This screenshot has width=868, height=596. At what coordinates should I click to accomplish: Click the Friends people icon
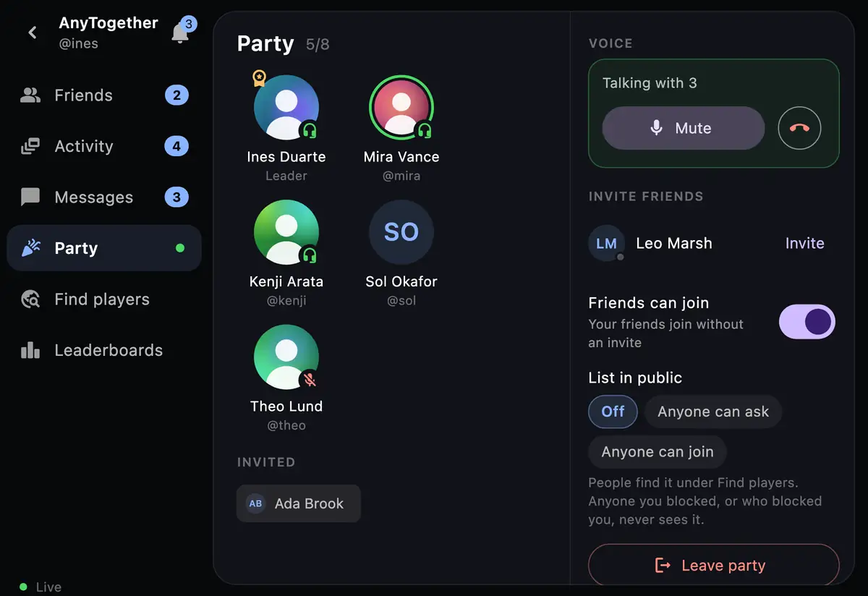click(x=30, y=95)
